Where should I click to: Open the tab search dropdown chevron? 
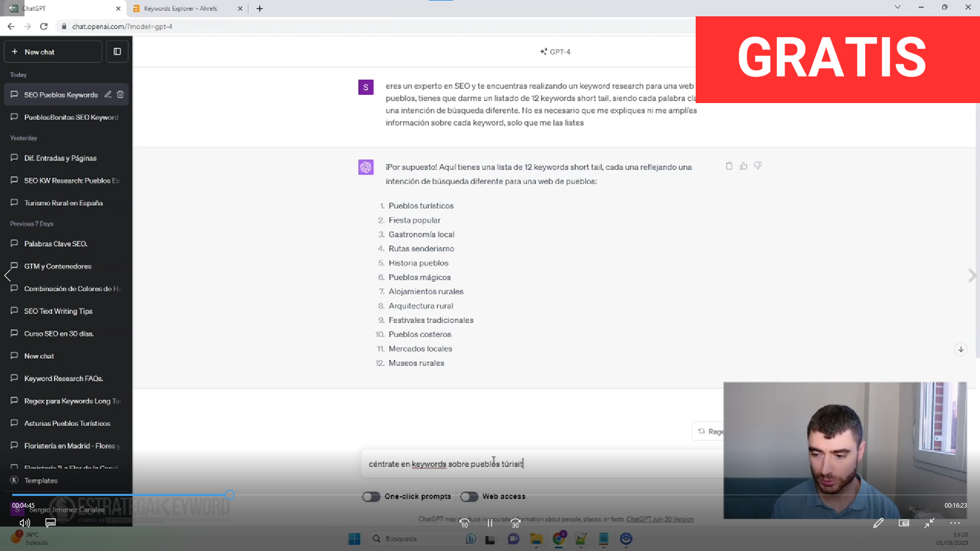point(897,7)
